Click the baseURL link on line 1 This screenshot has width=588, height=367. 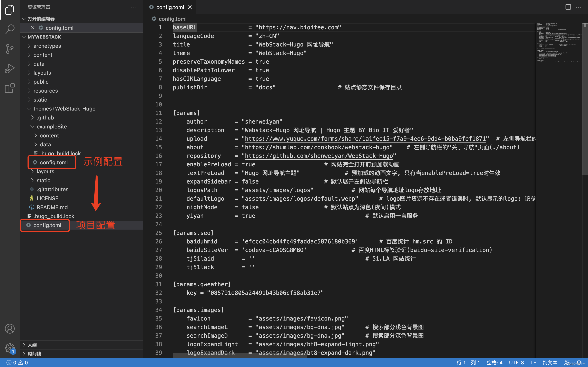(x=298, y=28)
